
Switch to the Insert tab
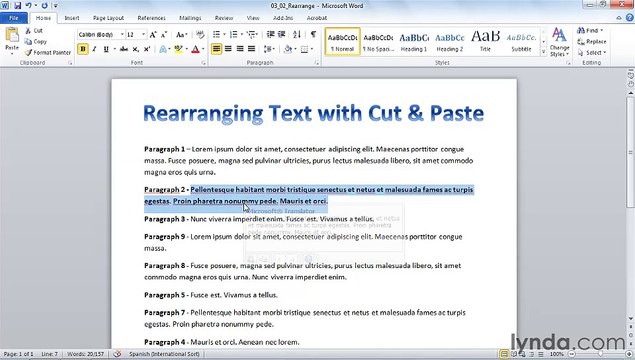coord(72,18)
